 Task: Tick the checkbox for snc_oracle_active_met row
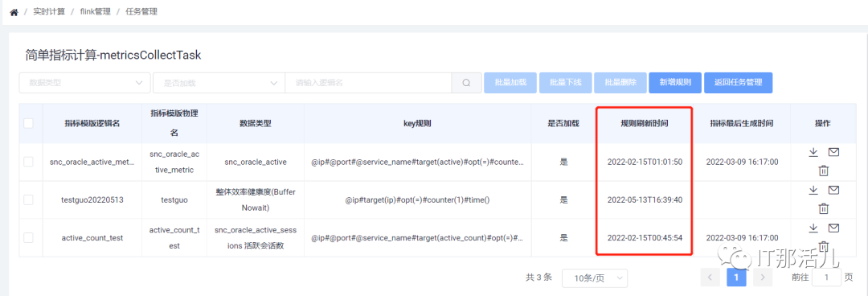pyautogui.click(x=28, y=162)
